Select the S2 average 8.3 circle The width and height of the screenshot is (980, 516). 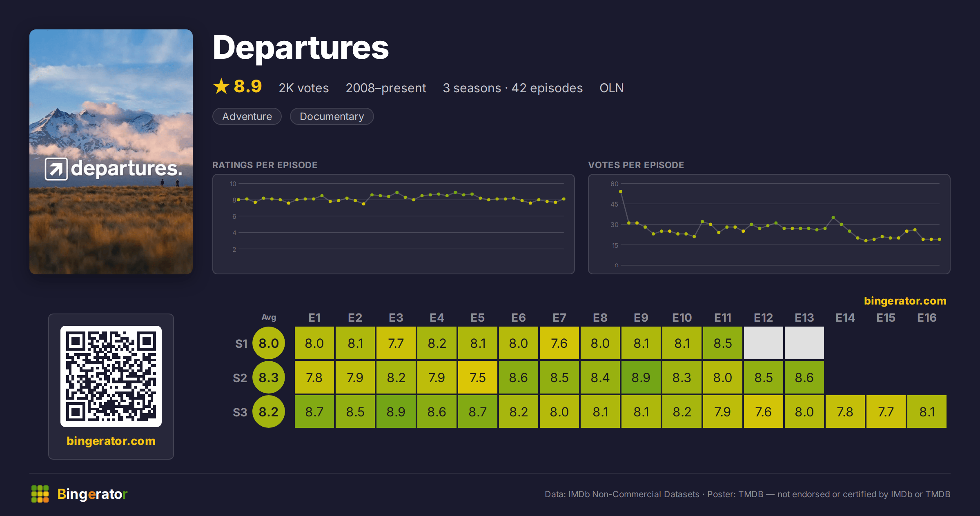[269, 377]
